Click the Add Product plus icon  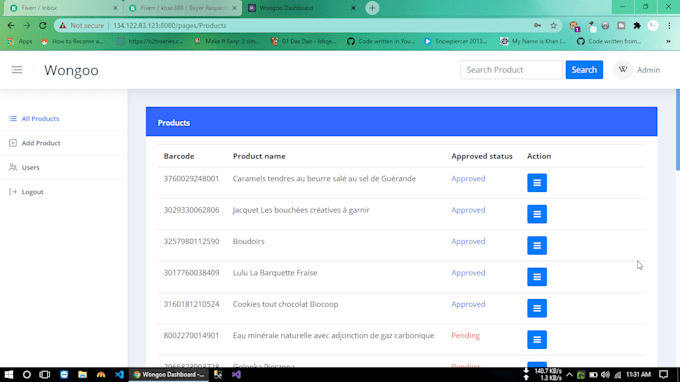13,143
